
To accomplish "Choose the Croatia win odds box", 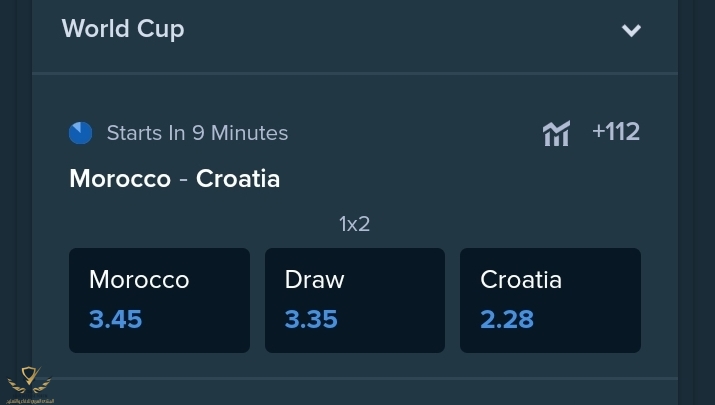I will (x=550, y=300).
